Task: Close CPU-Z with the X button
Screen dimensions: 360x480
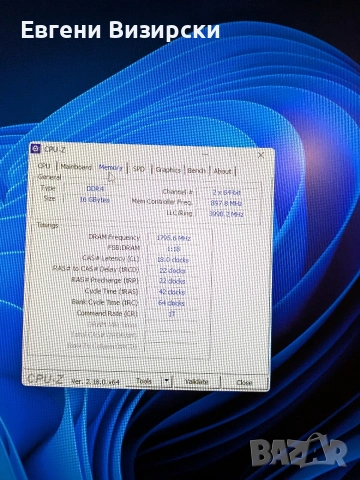Action: (261, 155)
